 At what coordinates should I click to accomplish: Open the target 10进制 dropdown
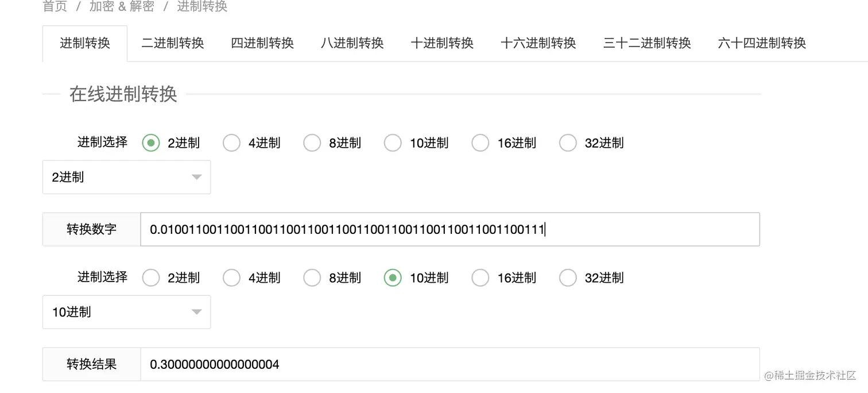click(126, 312)
